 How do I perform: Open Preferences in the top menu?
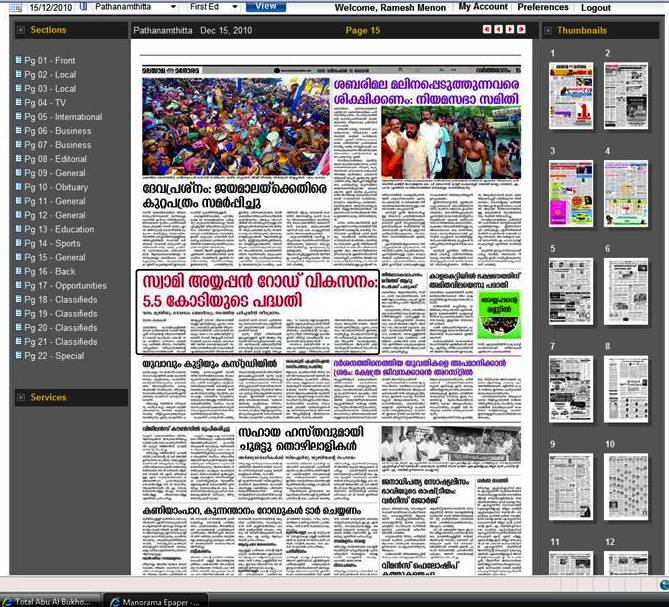point(543,7)
